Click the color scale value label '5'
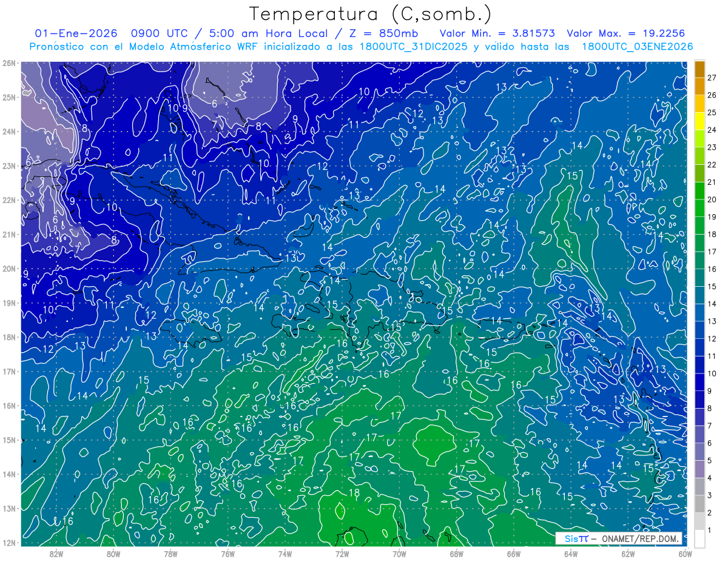Viewport: 728px width, 562px height. click(709, 461)
